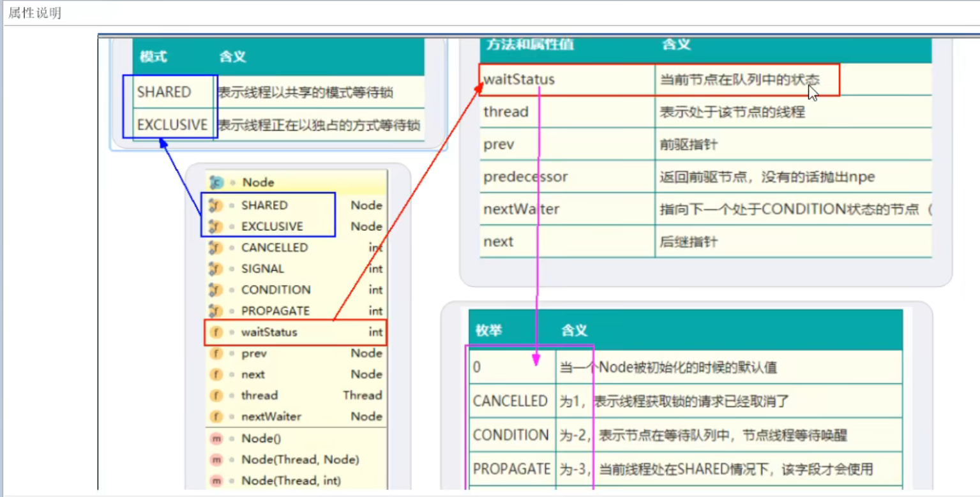
Task: Click the 模式 column header
Action: [153, 57]
